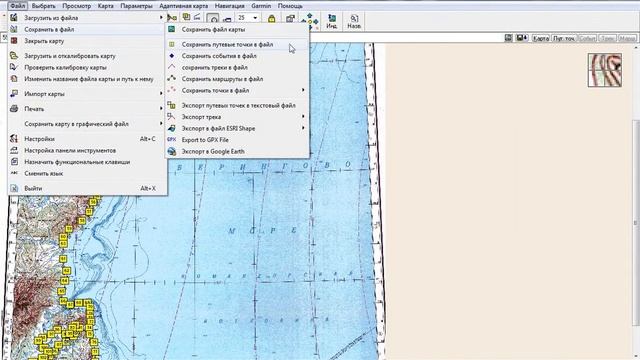
Task: Click the Выйти exit icon
Action: point(14,188)
